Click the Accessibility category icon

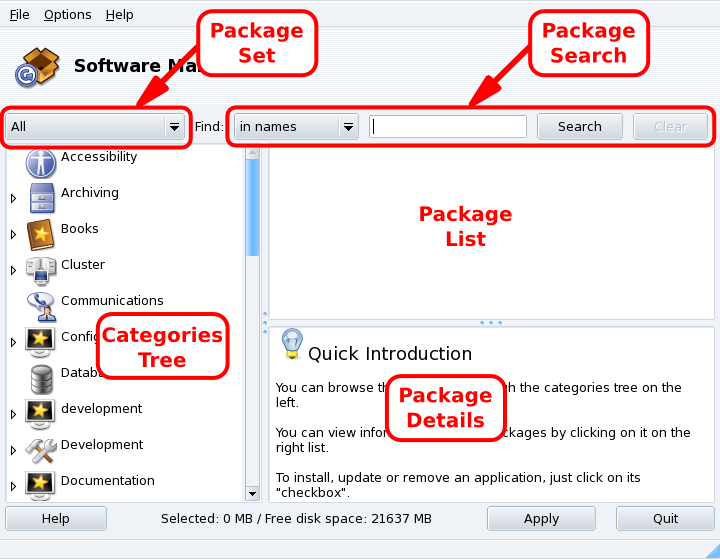pyautogui.click(x=41, y=162)
